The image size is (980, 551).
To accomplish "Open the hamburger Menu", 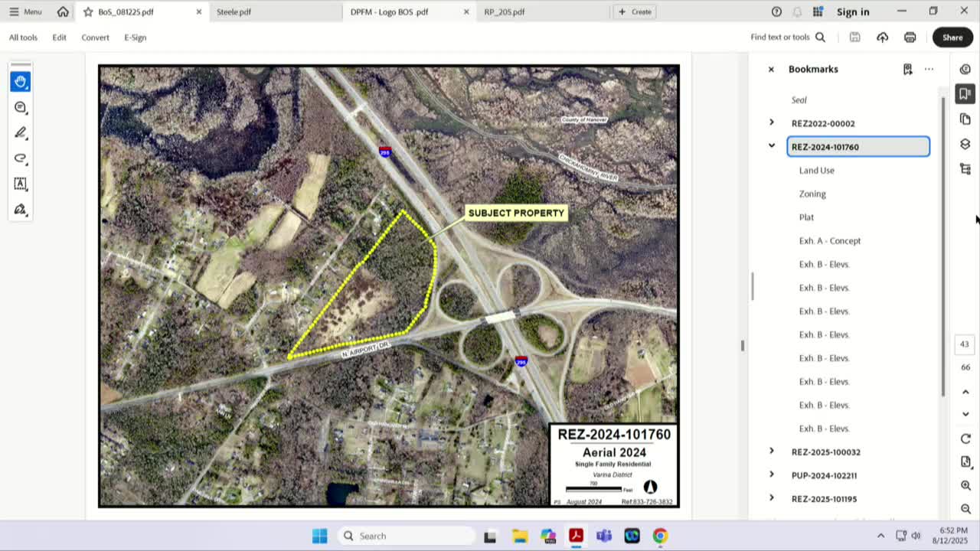I will pos(25,11).
